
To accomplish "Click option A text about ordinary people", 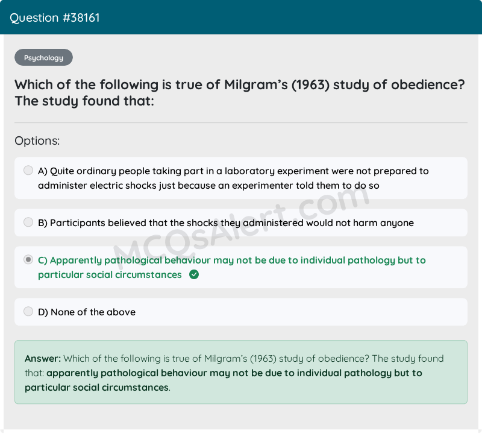I will pos(233,178).
